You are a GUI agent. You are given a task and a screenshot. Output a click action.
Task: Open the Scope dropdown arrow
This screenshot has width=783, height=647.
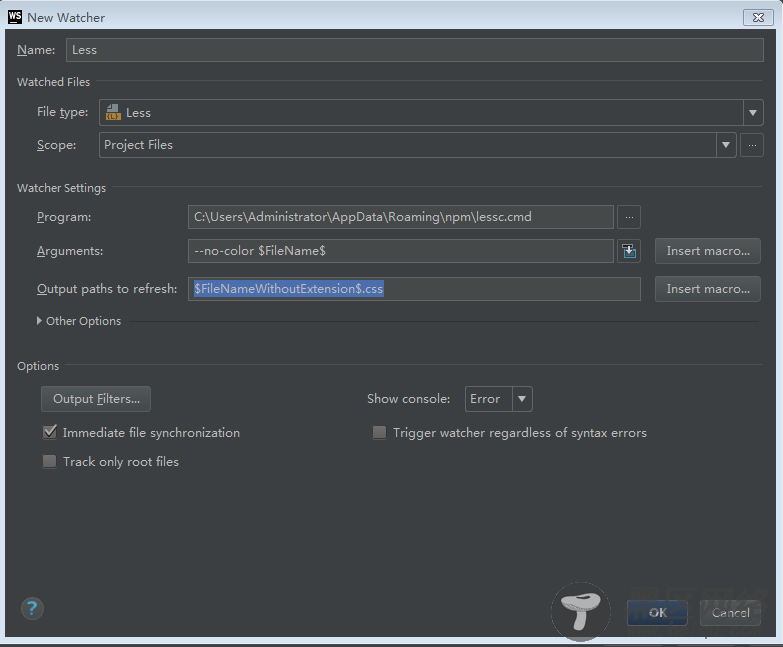coord(726,145)
